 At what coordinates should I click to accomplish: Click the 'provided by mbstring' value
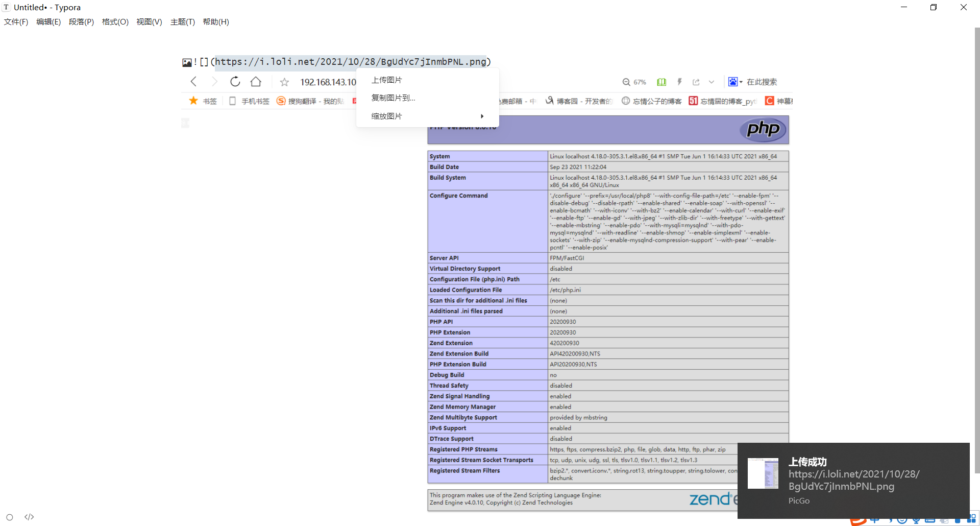click(578, 417)
